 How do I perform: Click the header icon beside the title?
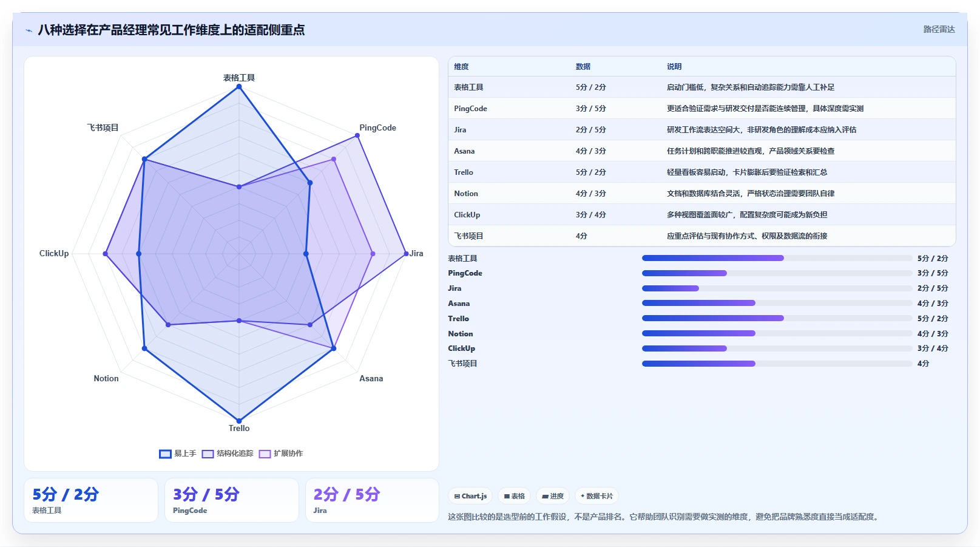point(29,30)
